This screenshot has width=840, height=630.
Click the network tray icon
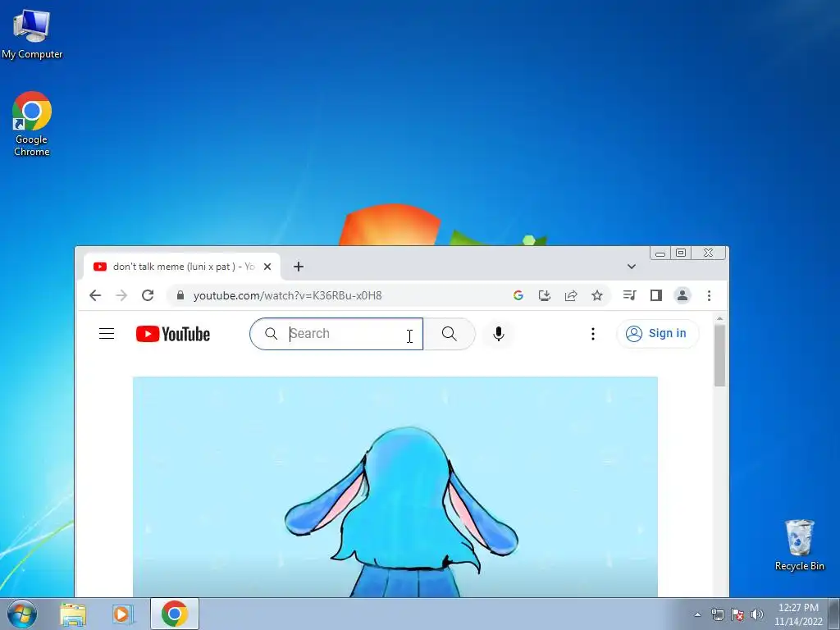[717, 614]
